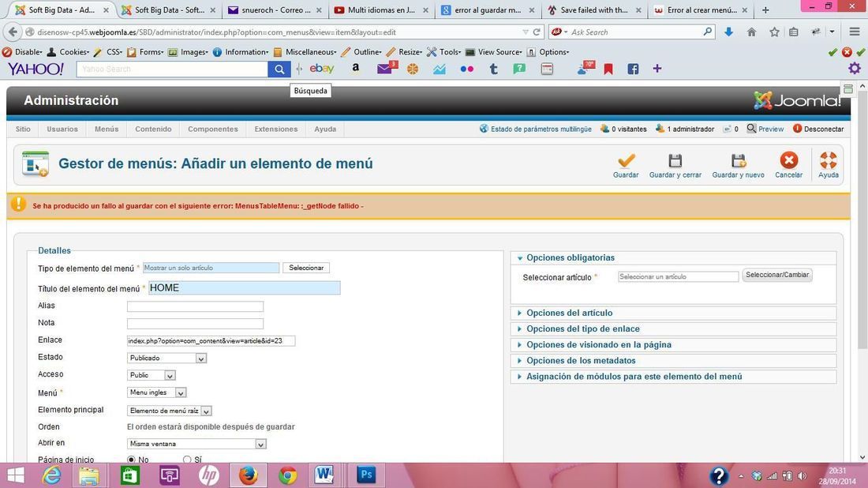Switch to the snueroch Correo tab

(275, 10)
